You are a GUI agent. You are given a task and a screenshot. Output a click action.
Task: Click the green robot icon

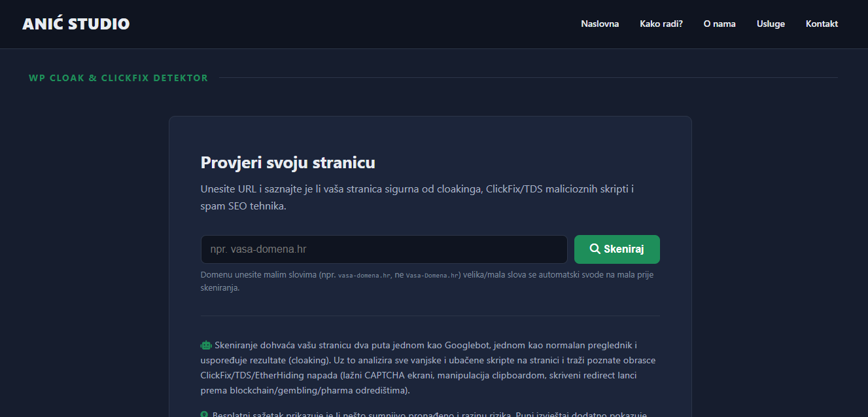[x=206, y=345]
